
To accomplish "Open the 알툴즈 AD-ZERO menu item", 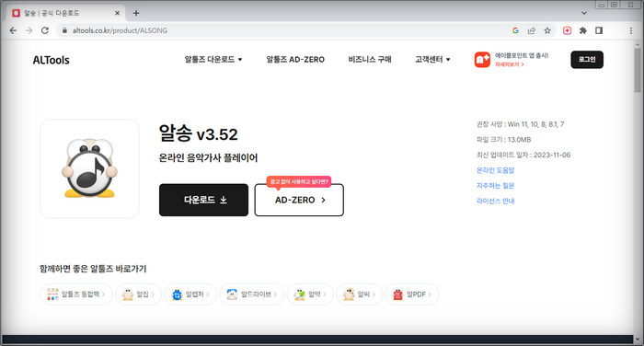I will pyautogui.click(x=295, y=60).
